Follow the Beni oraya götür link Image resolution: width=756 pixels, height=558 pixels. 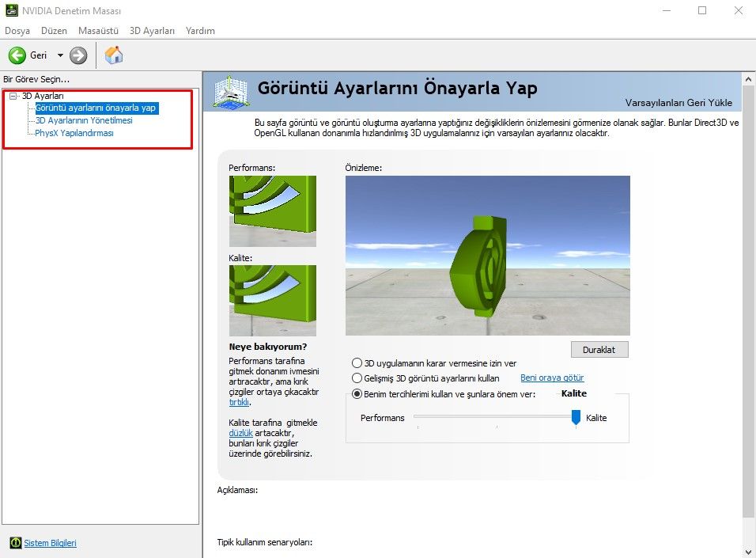point(552,378)
